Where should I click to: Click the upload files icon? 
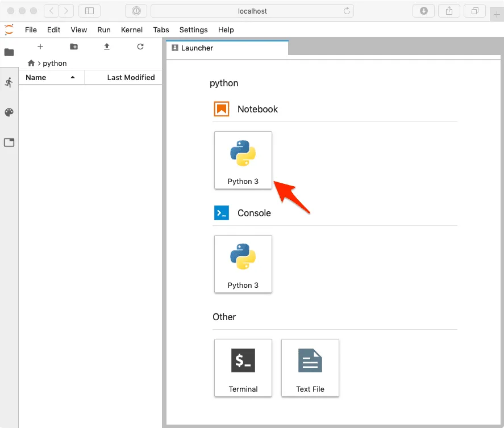pyautogui.click(x=107, y=47)
